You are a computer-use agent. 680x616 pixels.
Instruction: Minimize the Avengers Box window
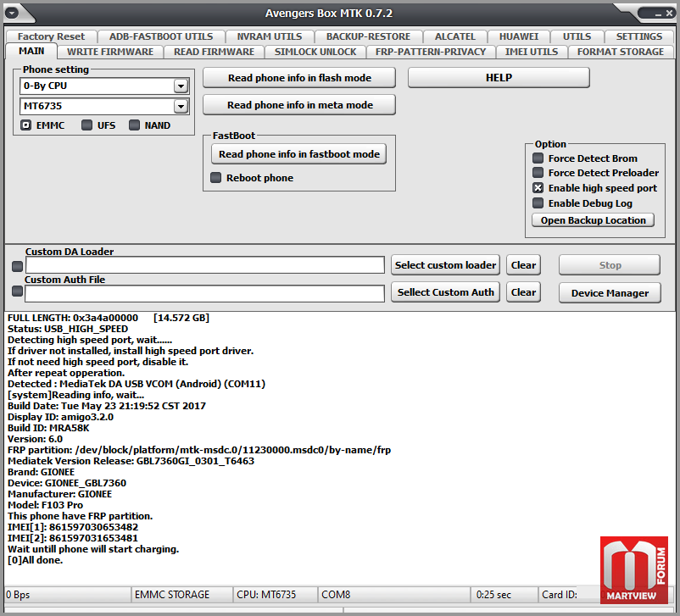coord(658,14)
